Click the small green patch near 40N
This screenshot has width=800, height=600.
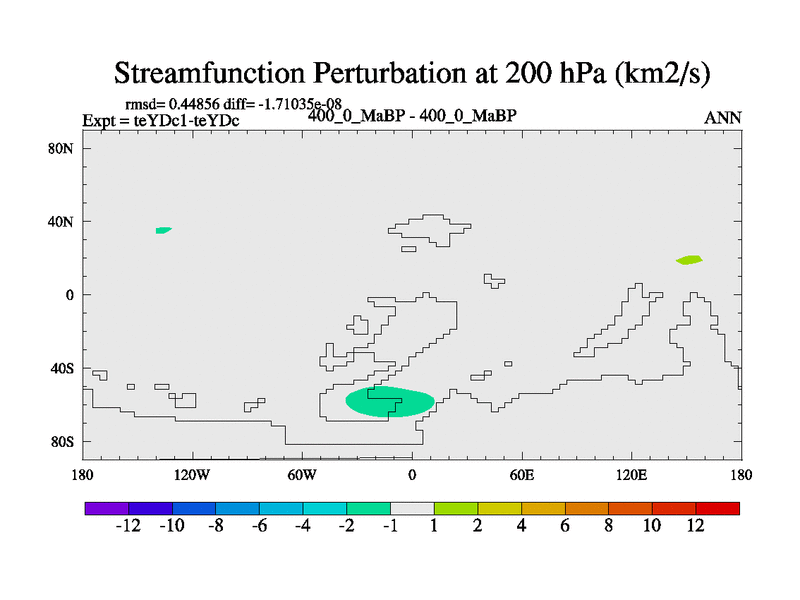click(x=163, y=230)
